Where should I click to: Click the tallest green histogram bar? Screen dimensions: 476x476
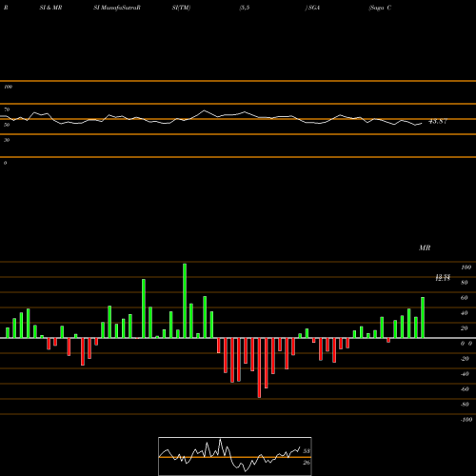185,301
